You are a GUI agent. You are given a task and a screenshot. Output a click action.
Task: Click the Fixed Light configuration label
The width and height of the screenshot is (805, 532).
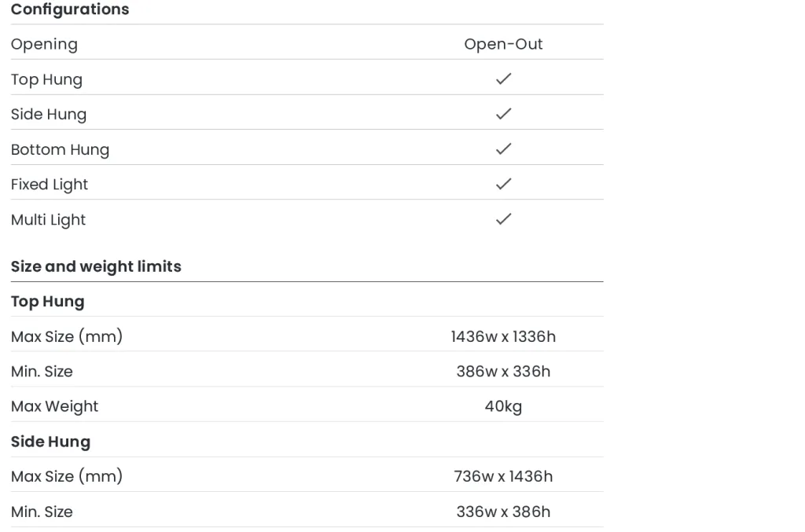click(50, 185)
